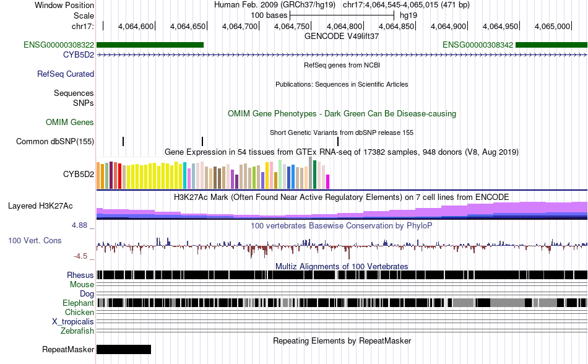This screenshot has width=588, height=364.
Task: Select the leftmost dbSNP variant tick mark
Action: point(123,141)
